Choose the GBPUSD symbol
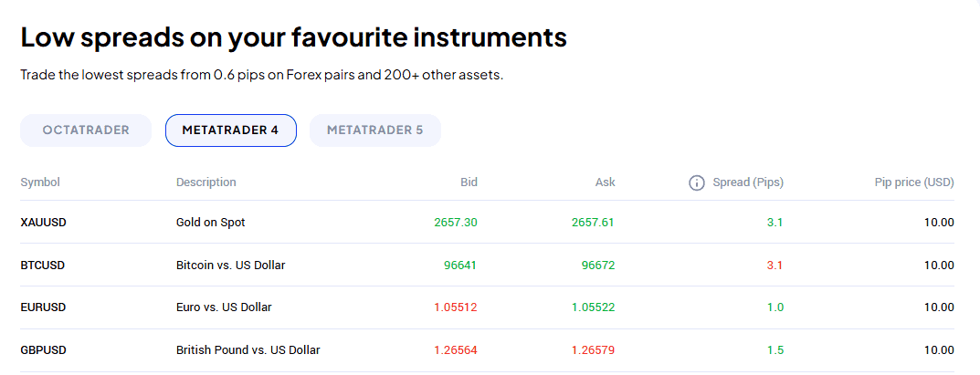Image resolution: width=980 pixels, height=375 pixels. [43, 350]
